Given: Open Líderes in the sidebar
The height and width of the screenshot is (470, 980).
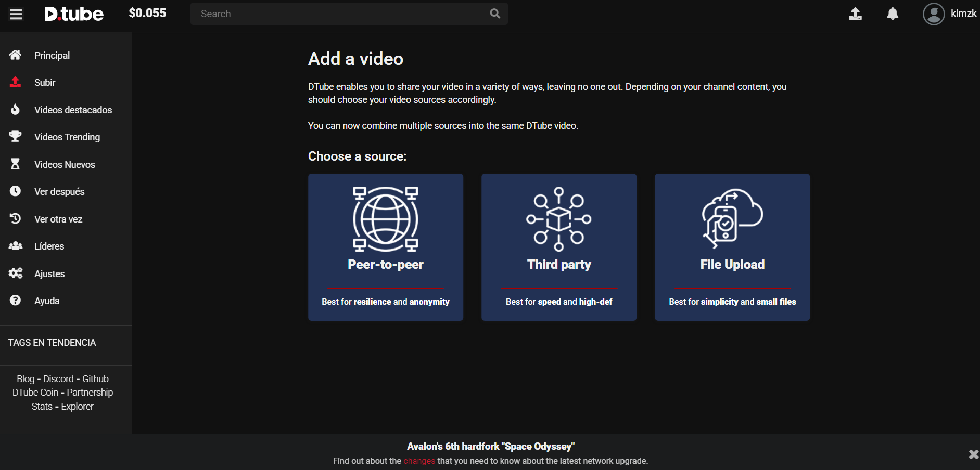Looking at the screenshot, I should [49, 246].
